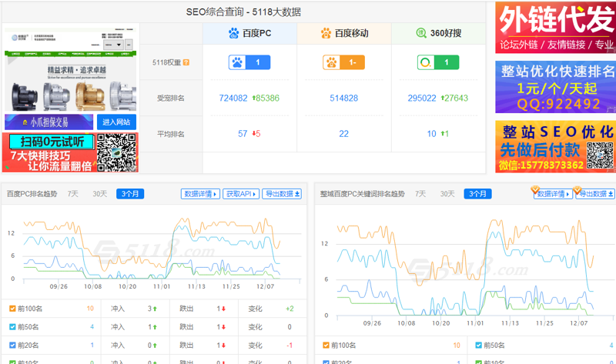The height and width of the screenshot is (364, 616).
Task: Click the blue Baidu PC weight badge showing 1
Action: pyautogui.click(x=249, y=62)
